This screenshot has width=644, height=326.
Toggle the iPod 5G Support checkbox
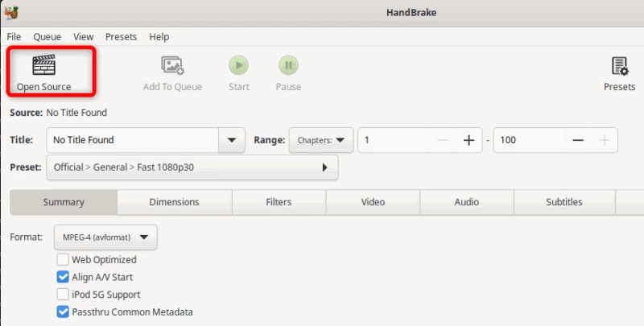[x=63, y=295]
